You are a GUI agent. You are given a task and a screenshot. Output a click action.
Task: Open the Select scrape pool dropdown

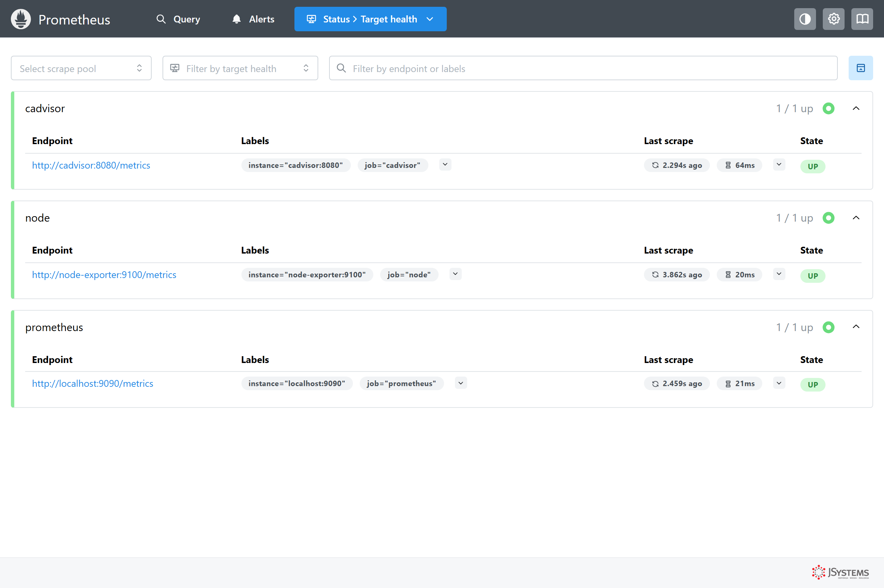(81, 68)
